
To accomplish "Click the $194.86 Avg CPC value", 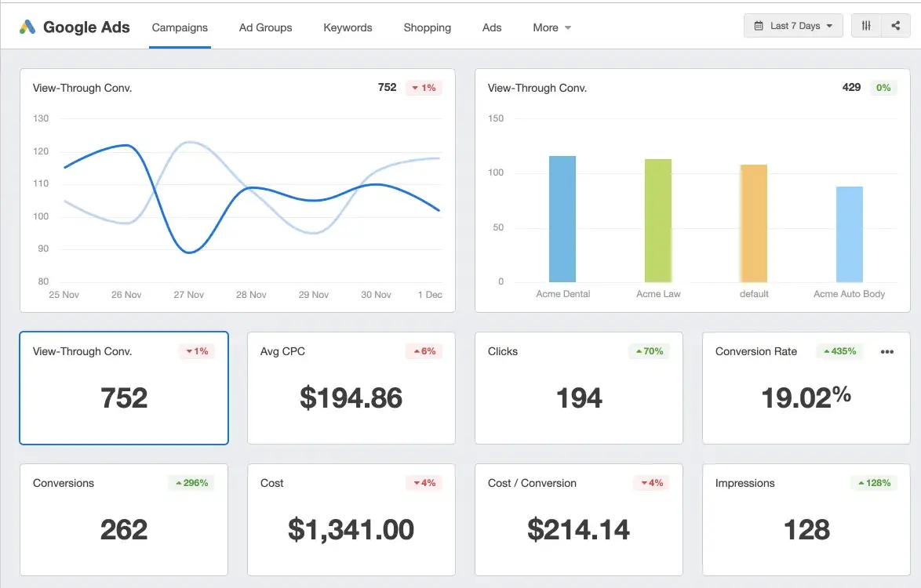I will tap(351, 397).
